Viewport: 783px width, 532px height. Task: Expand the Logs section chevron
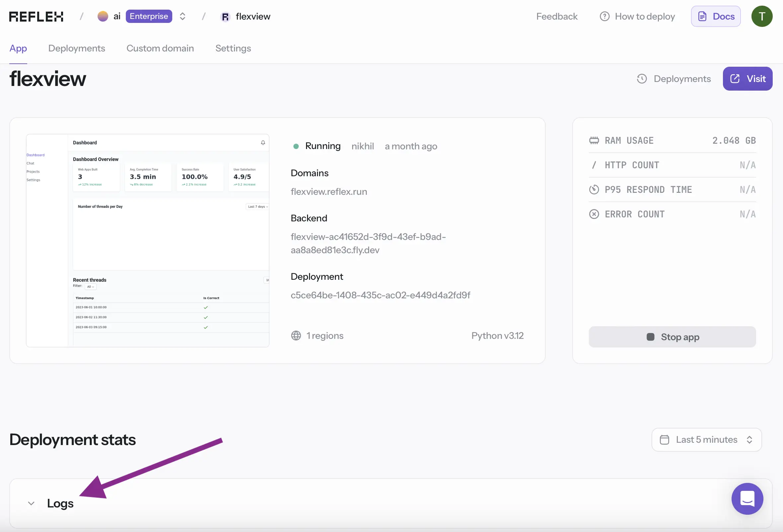31,503
